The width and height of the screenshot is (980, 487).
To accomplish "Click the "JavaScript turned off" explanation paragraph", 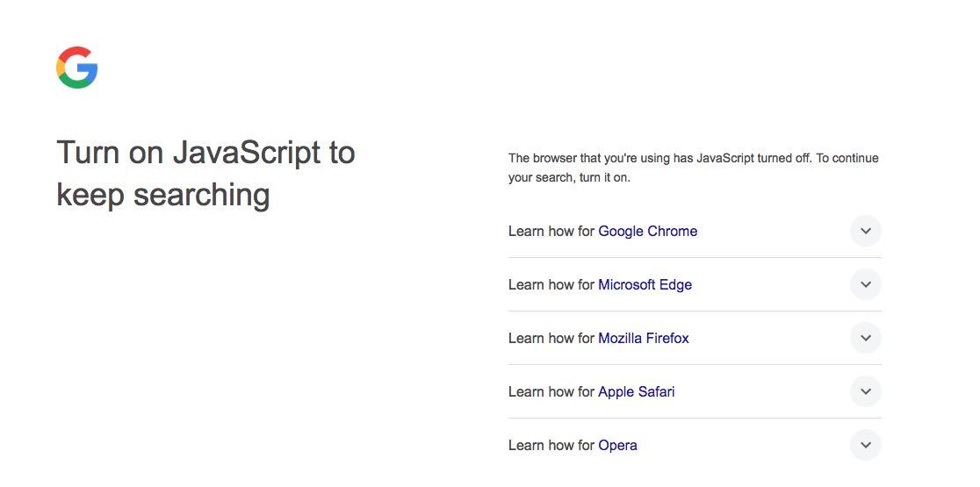I will pos(693,168).
